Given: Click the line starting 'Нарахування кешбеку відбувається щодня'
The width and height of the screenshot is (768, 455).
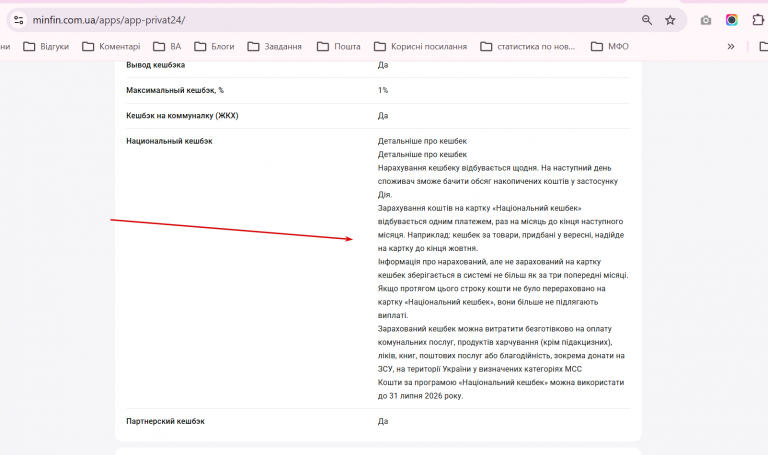Looking at the screenshot, I should click(x=495, y=168).
